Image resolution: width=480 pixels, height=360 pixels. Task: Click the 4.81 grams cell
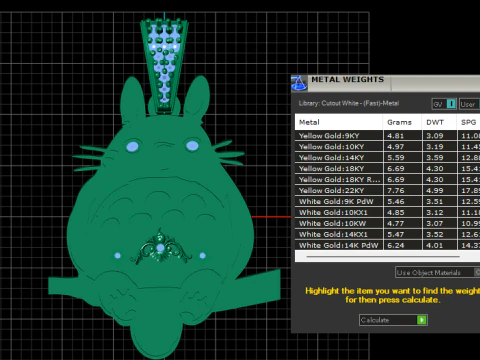[402, 136]
